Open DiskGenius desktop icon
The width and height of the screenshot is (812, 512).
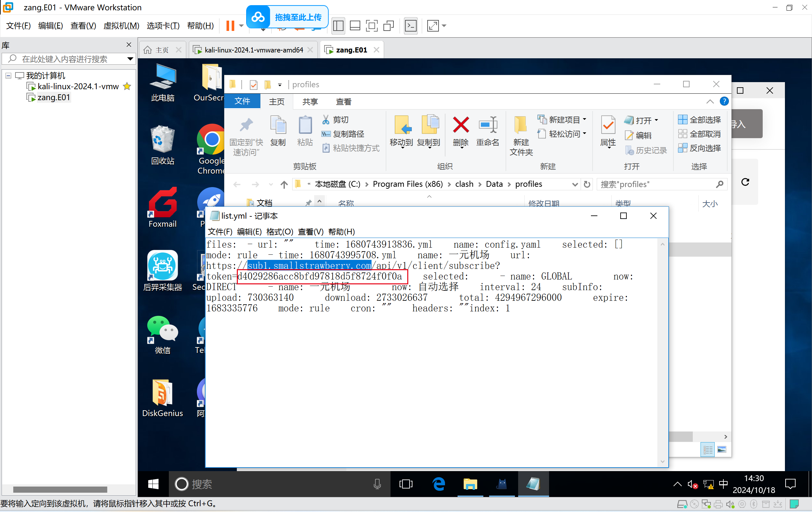(162, 398)
